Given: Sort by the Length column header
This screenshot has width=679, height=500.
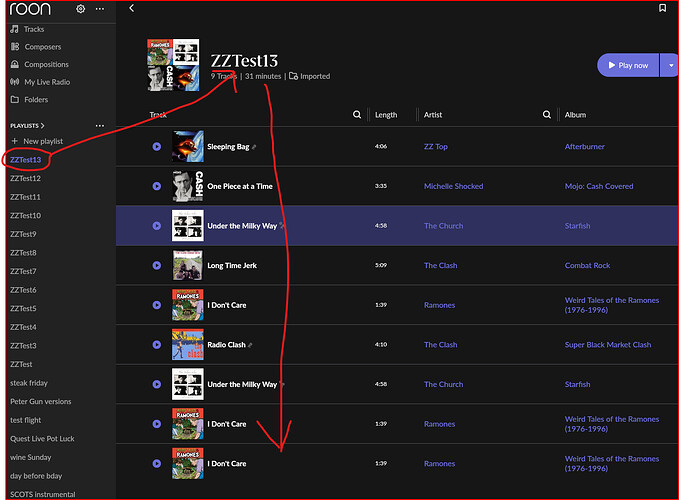Looking at the screenshot, I should click(x=386, y=115).
